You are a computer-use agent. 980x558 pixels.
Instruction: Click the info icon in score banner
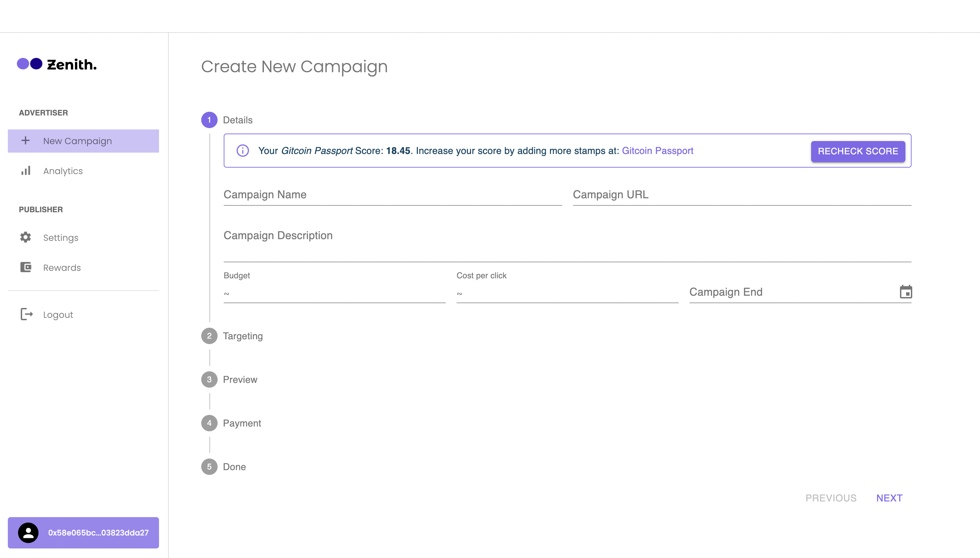[242, 151]
